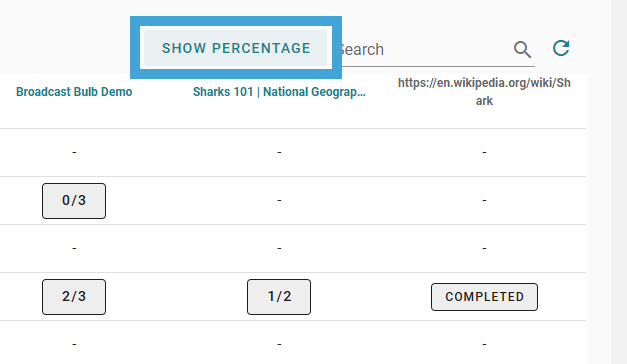Image resolution: width=627 pixels, height=364 pixels.
Task: Select the Sharks 101 dash beside the 0/3 button
Action: pyautogui.click(x=279, y=200)
